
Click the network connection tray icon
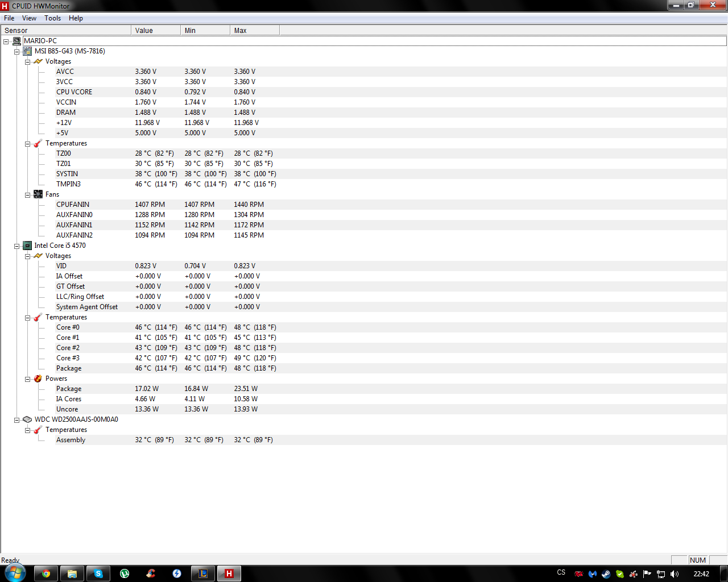661,574
